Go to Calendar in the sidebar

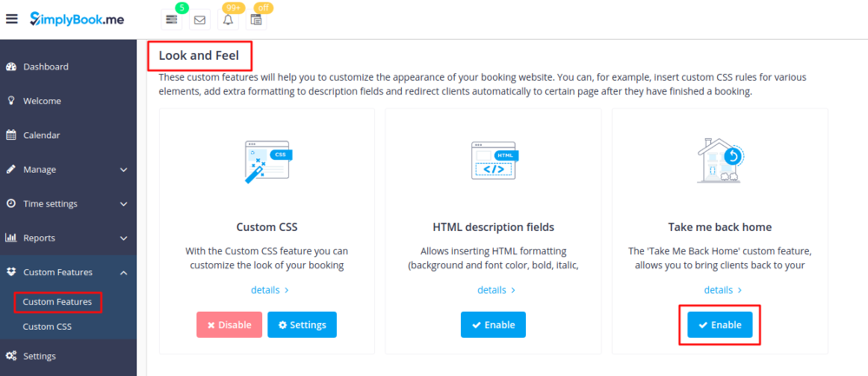click(x=43, y=135)
